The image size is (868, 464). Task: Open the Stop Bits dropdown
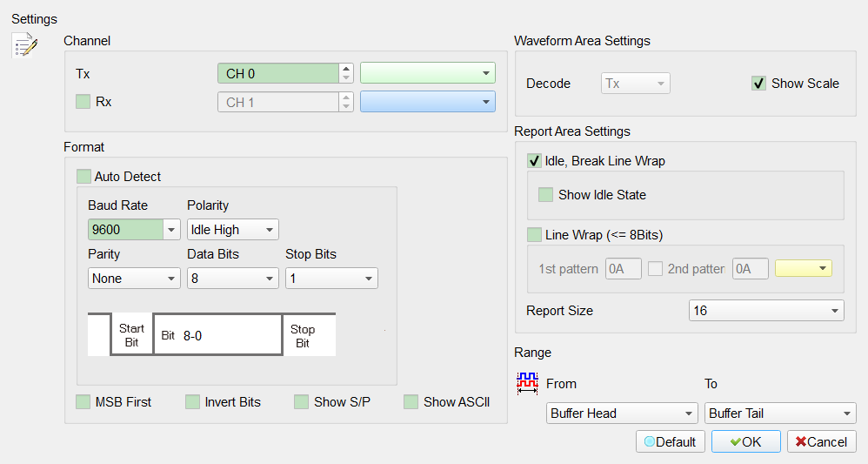[331, 279]
